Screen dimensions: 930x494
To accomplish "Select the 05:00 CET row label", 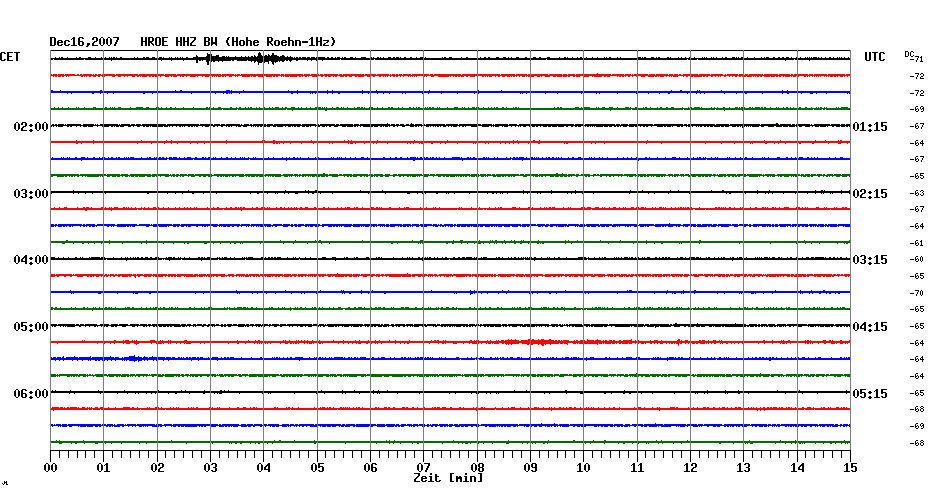I will (x=31, y=327).
